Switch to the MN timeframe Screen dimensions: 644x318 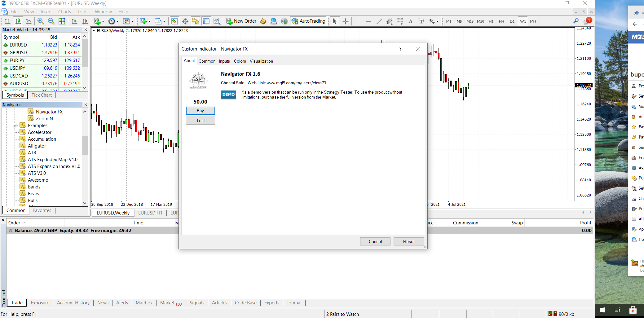coord(533,21)
